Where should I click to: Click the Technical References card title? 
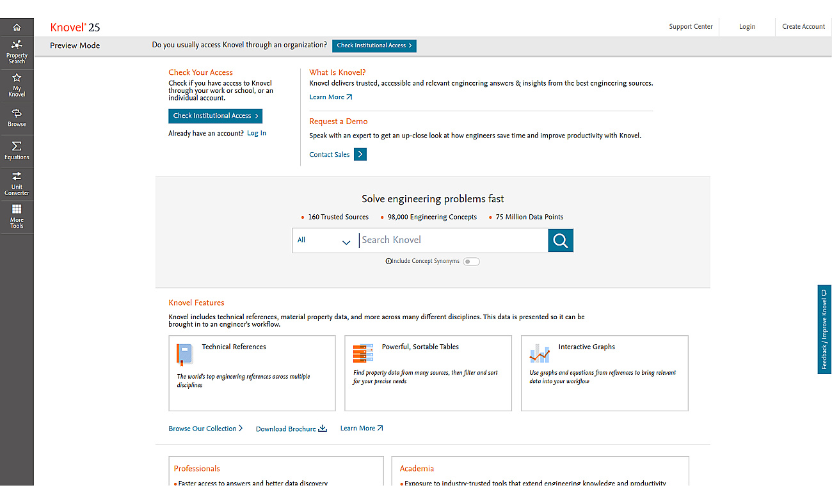pyautogui.click(x=234, y=347)
